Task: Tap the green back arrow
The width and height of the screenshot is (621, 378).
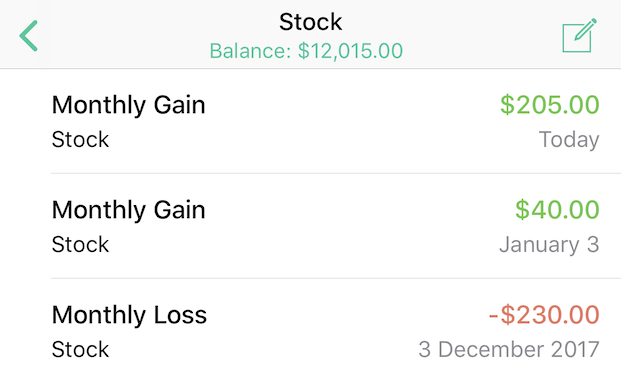Action: [x=29, y=36]
